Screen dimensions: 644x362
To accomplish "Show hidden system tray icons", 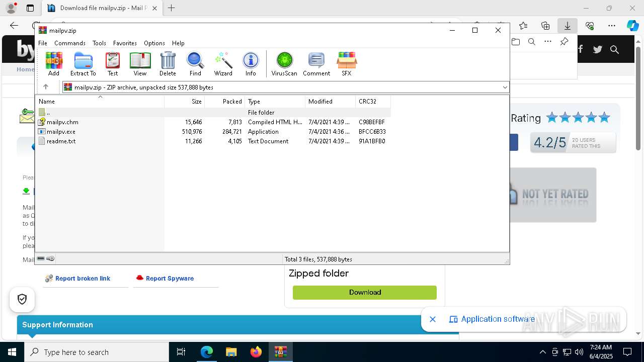I will point(542,352).
